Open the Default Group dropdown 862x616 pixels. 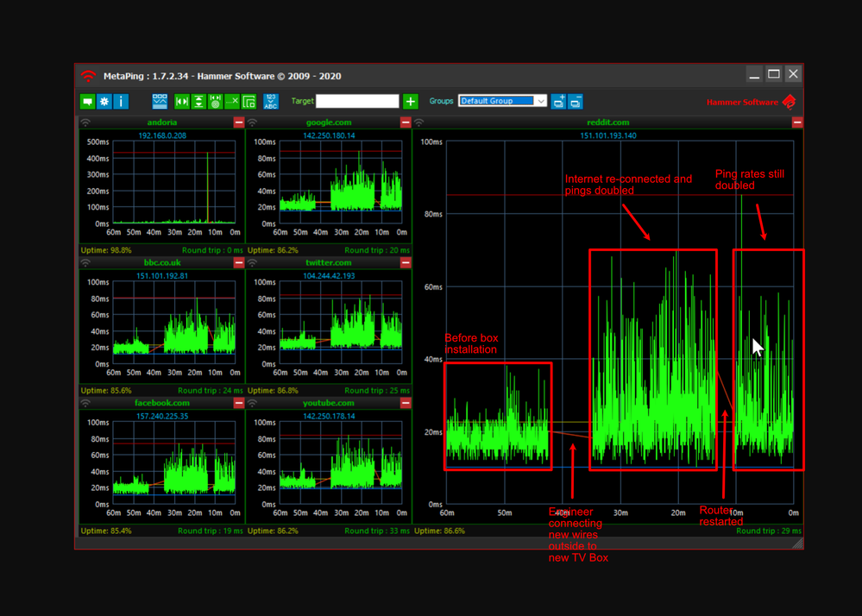(502, 101)
